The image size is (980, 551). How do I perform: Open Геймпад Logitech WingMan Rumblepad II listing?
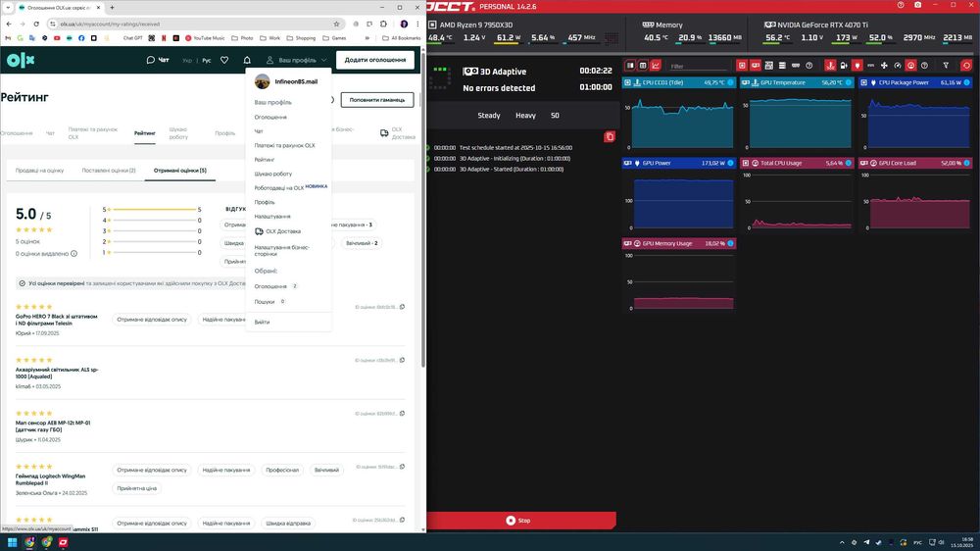50,479
